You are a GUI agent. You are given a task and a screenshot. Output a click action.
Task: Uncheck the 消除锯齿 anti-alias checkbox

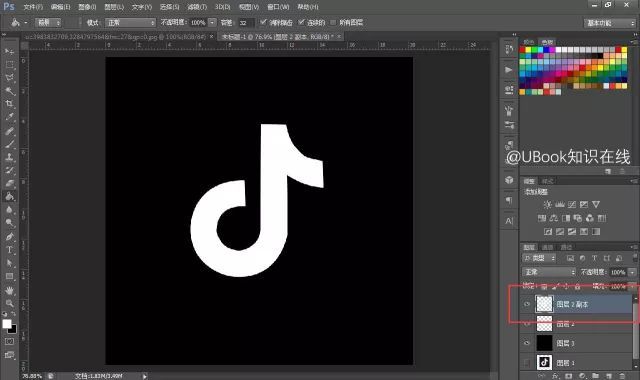[263, 22]
